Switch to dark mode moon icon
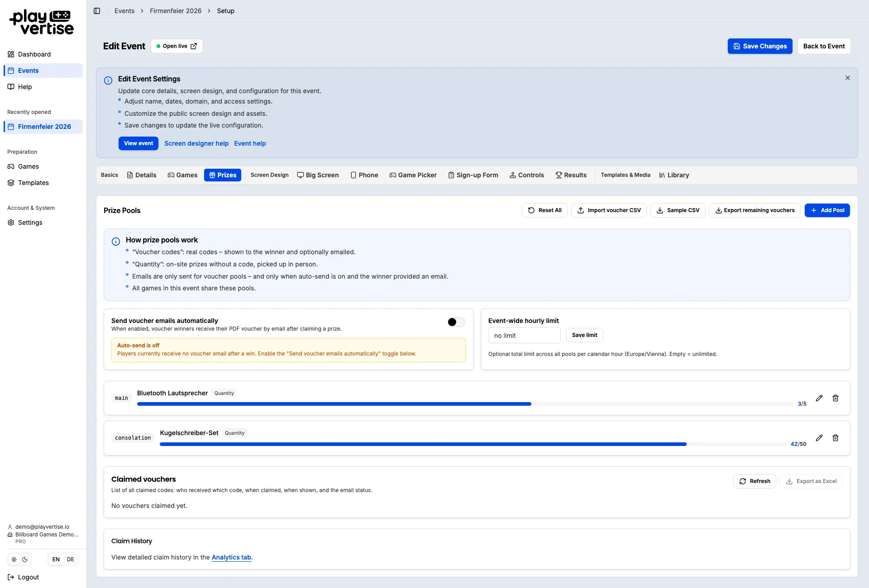This screenshot has width=869, height=588. (25, 560)
